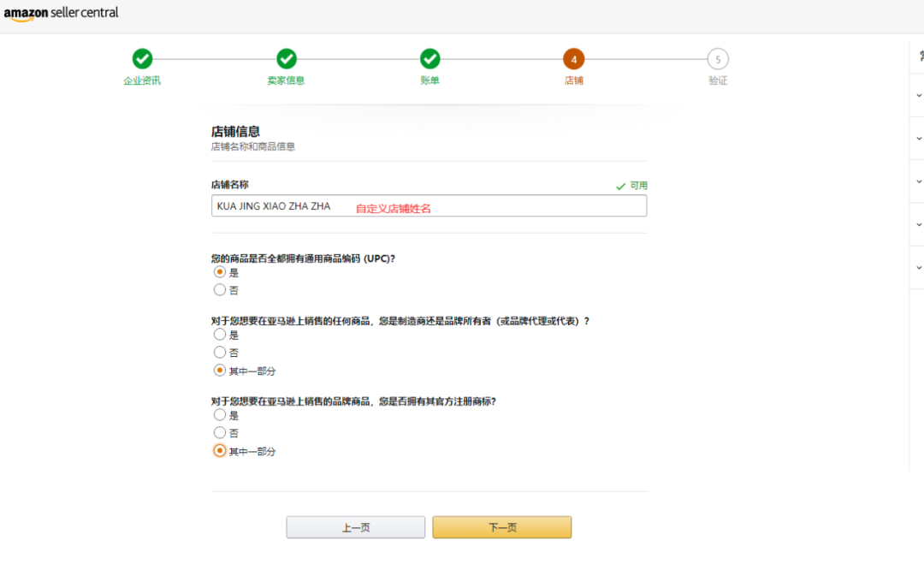
Task: Click the 验证 step label
Action: pos(718,80)
